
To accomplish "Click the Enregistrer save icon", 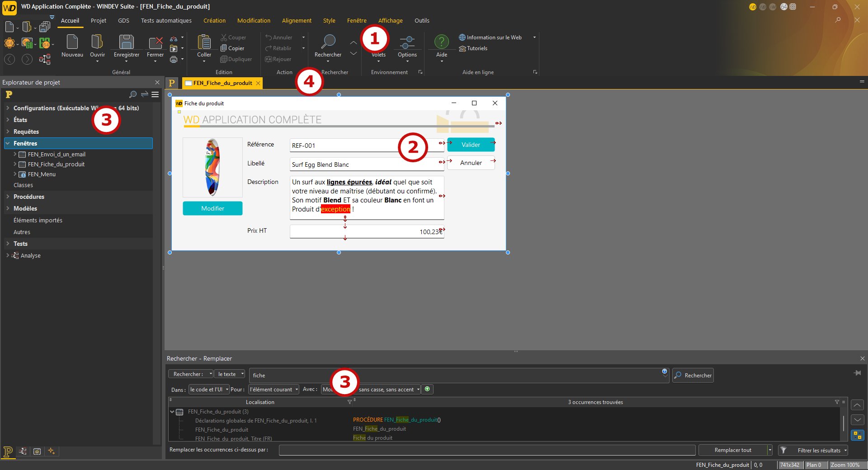I will (126, 43).
